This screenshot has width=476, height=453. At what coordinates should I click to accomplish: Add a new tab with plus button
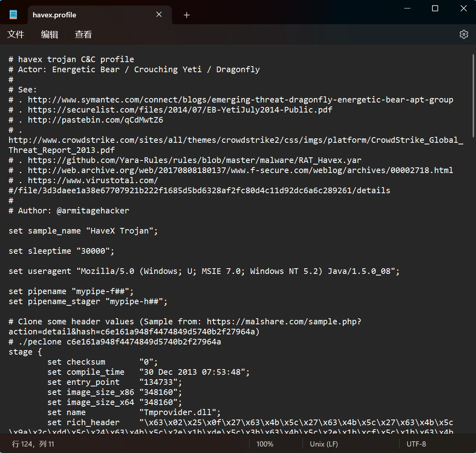pyautogui.click(x=187, y=15)
